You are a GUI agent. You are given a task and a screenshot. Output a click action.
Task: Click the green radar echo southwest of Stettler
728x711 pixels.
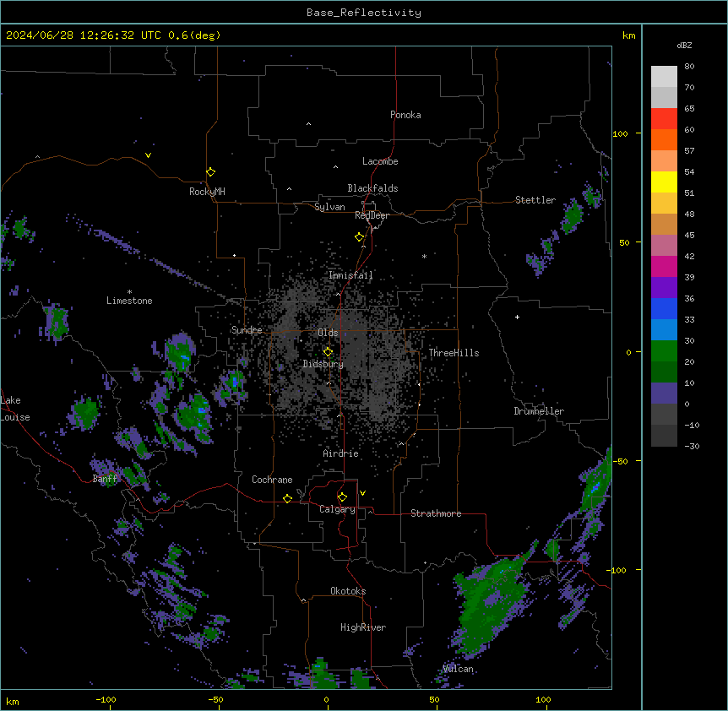572,216
